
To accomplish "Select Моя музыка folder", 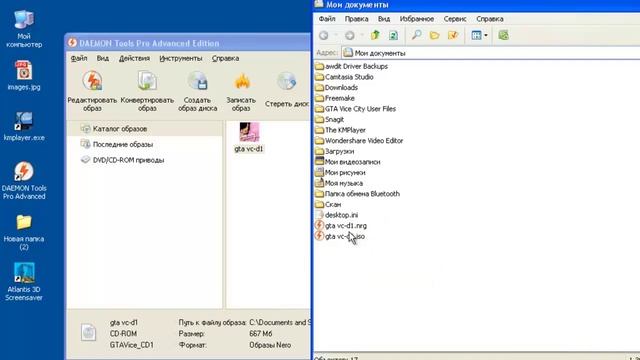I will (x=339, y=183).
